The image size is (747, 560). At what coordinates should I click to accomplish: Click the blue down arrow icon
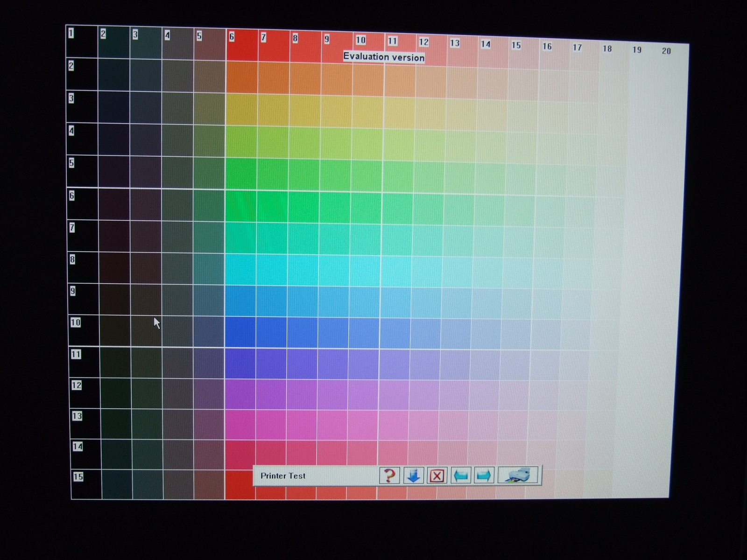413,476
